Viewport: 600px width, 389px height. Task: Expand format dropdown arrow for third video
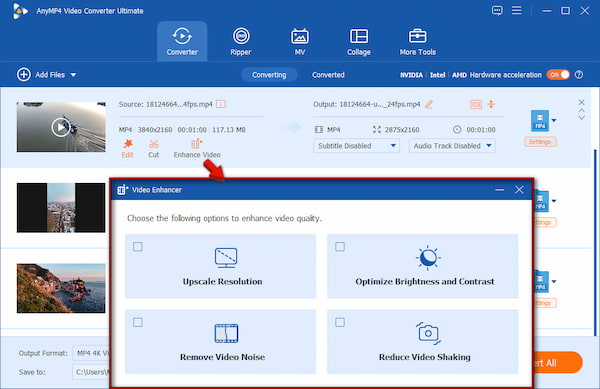click(554, 282)
